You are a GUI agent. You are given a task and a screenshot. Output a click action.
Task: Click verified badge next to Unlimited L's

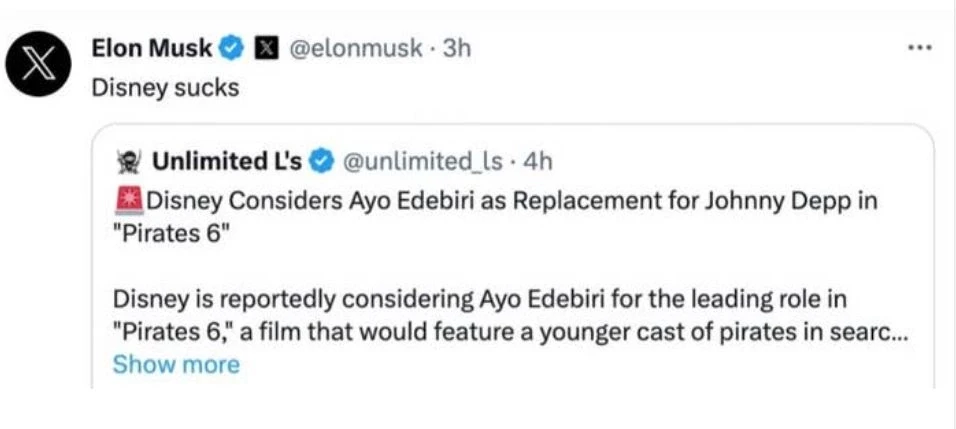click(x=321, y=161)
